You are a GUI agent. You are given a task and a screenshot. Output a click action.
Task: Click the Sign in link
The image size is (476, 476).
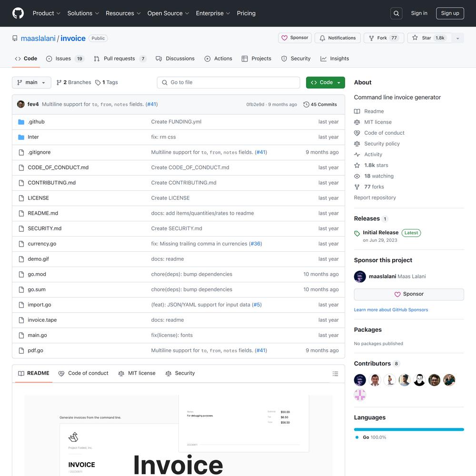click(419, 13)
